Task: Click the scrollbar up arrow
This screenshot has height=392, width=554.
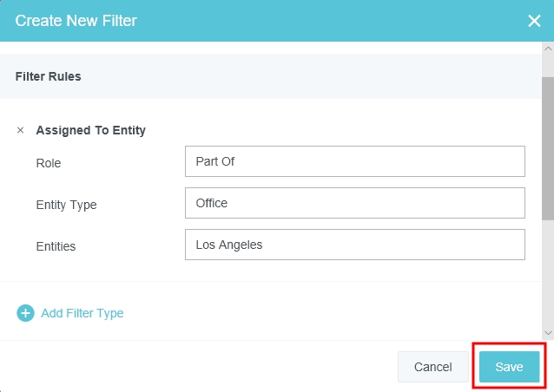Action: pyautogui.click(x=547, y=48)
